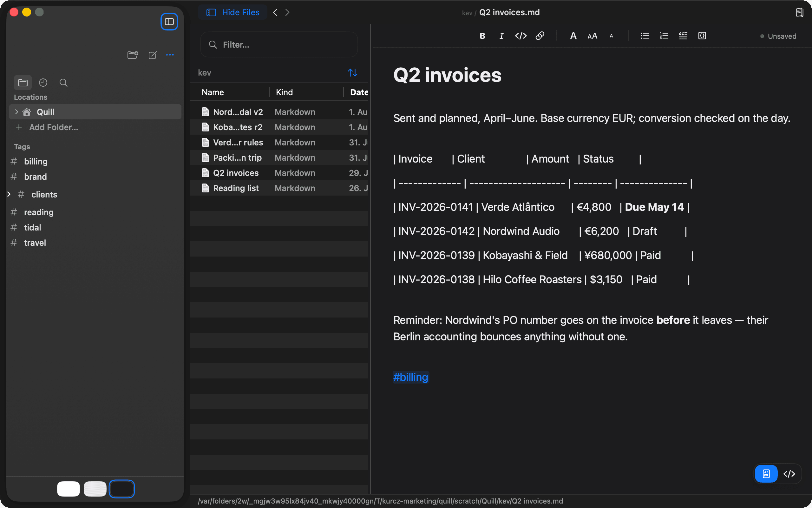Insert inline code formatting

pyautogui.click(x=521, y=36)
